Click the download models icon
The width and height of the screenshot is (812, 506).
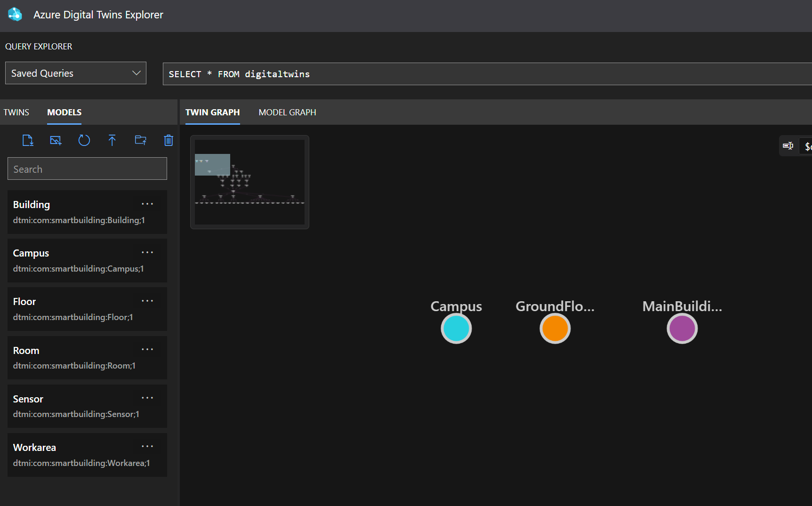pyautogui.click(x=28, y=140)
